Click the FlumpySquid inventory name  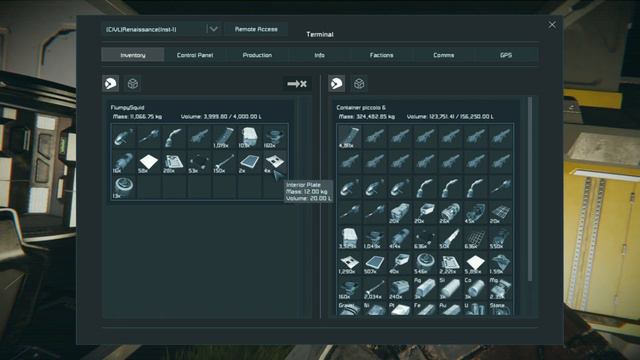(x=127, y=108)
